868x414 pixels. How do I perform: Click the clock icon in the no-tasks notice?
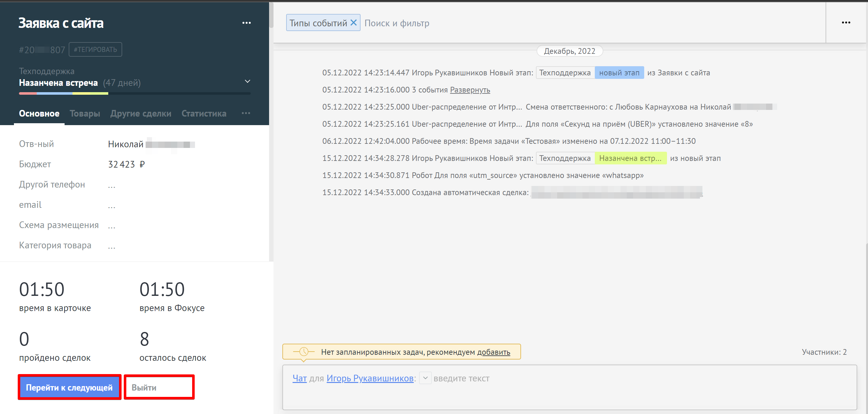[x=304, y=352]
